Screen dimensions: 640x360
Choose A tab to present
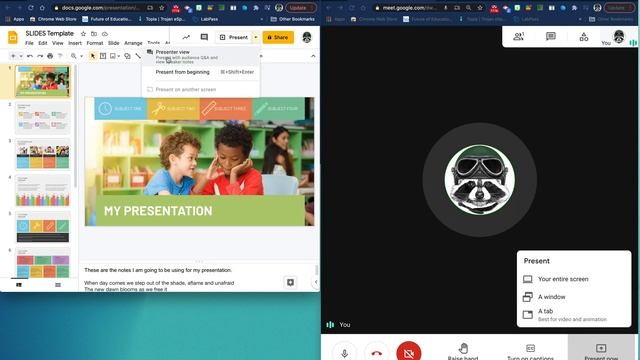tap(574, 315)
